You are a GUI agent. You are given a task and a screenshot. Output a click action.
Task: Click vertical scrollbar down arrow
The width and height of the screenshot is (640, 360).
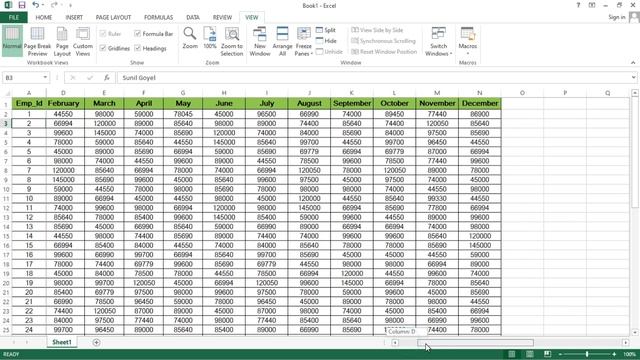pyautogui.click(x=635, y=332)
